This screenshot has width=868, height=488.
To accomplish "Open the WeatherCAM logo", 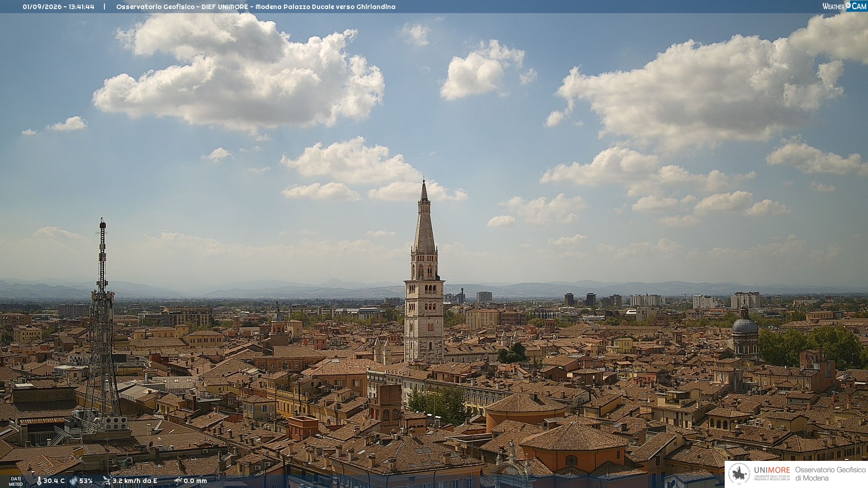I will (844, 6).
